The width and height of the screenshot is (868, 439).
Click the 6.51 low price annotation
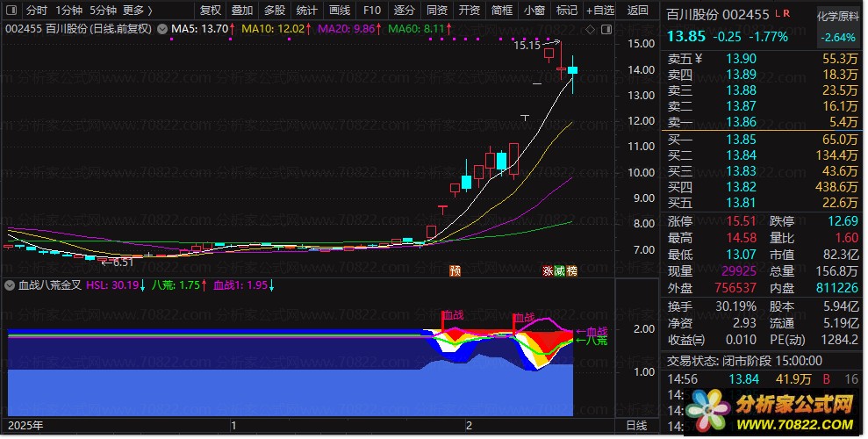[x=123, y=263]
